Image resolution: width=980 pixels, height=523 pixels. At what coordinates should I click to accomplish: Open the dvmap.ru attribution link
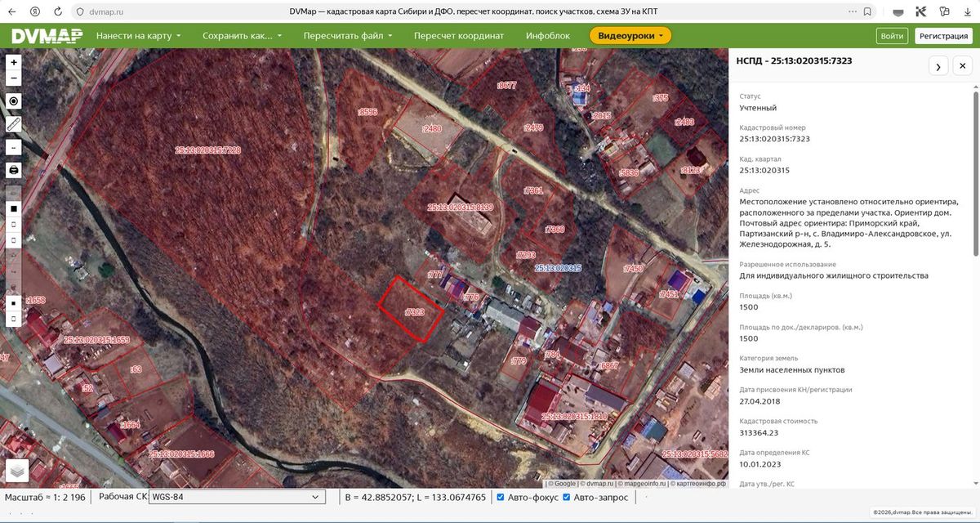(598, 484)
